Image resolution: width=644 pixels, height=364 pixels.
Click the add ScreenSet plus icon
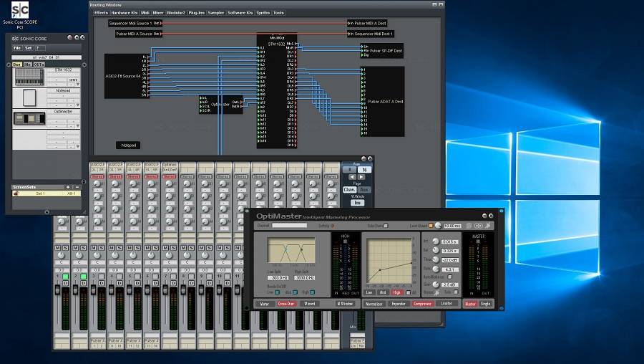click(68, 187)
